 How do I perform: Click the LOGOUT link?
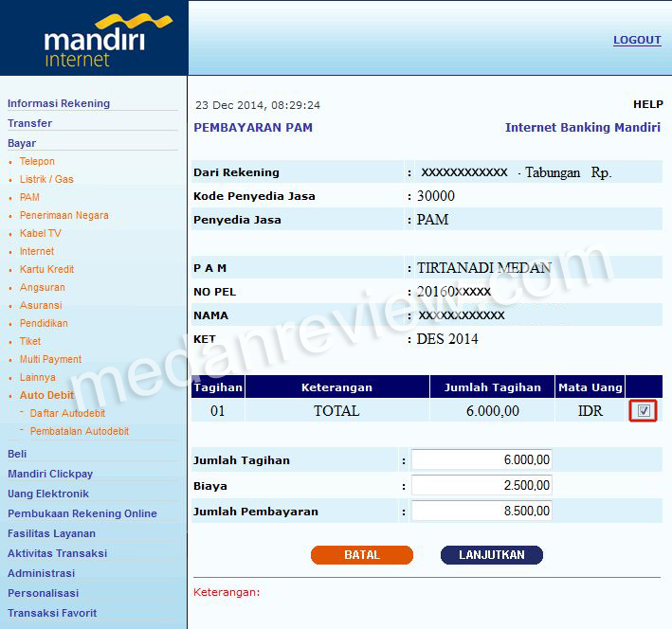tap(637, 40)
